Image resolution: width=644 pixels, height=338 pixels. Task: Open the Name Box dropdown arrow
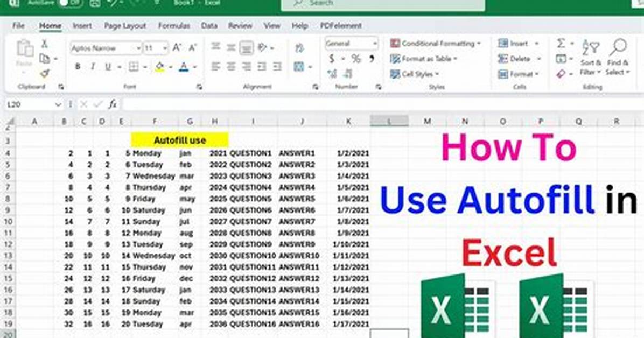click(58, 105)
